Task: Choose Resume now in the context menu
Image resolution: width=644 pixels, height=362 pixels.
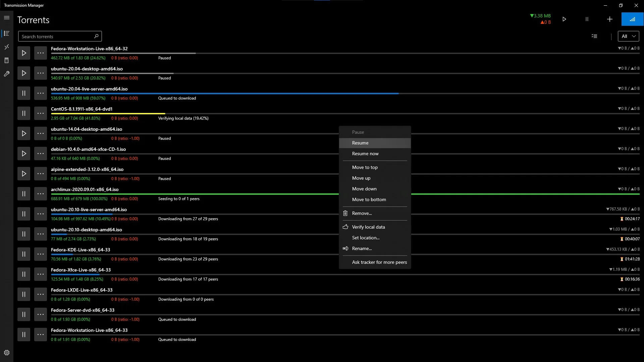Action: [x=375, y=154]
